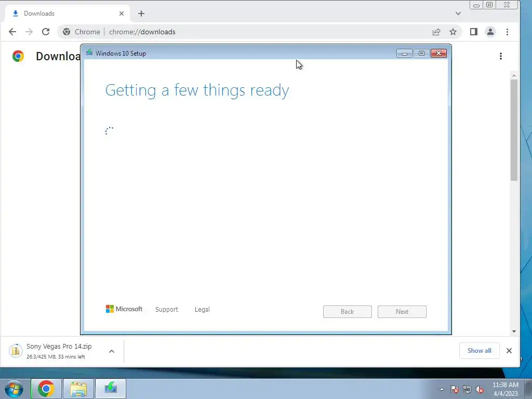Open Chrome's side panel icon

pos(474,32)
